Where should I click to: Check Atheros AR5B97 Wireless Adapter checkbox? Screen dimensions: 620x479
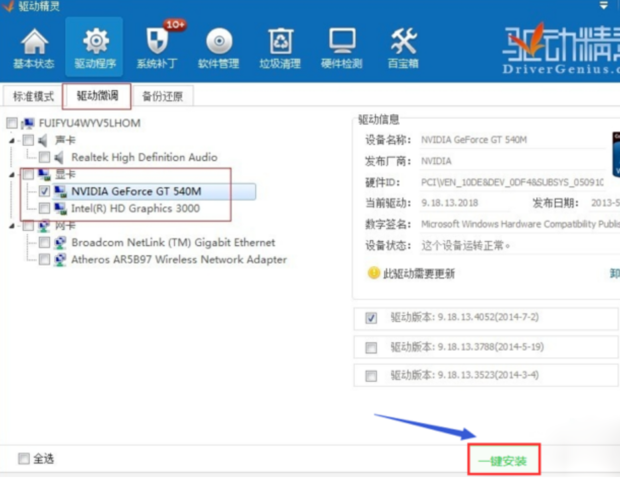click(44, 260)
